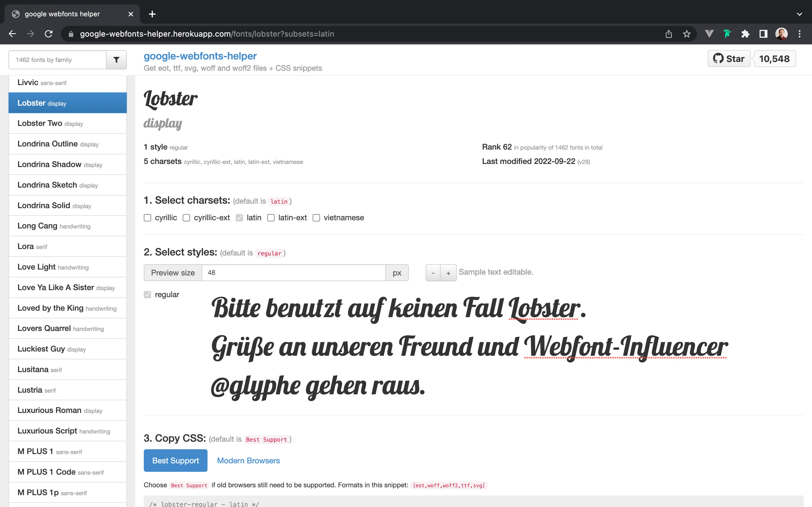Navigate back with the arrow icon
Screen dimensions: 812x507
pos(12,34)
